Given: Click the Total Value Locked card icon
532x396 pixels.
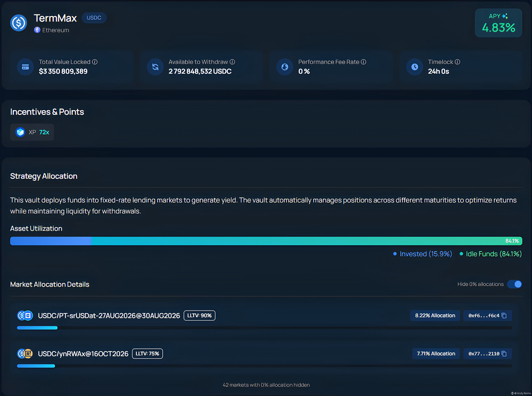Looking at the screenshot, I should tap(25, 67).
